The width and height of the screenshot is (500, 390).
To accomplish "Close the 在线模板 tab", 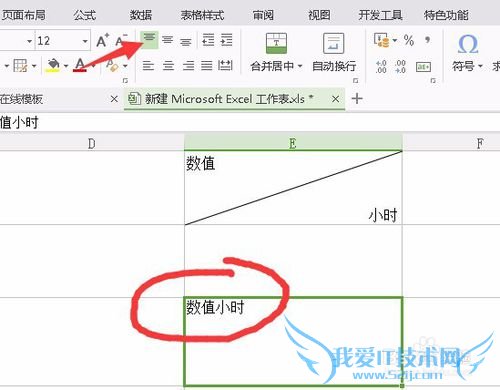I will click(x=114, y=99).
